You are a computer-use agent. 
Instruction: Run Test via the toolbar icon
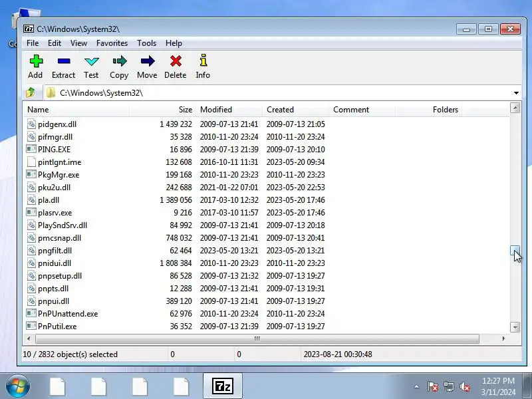[x=91, y=61]
